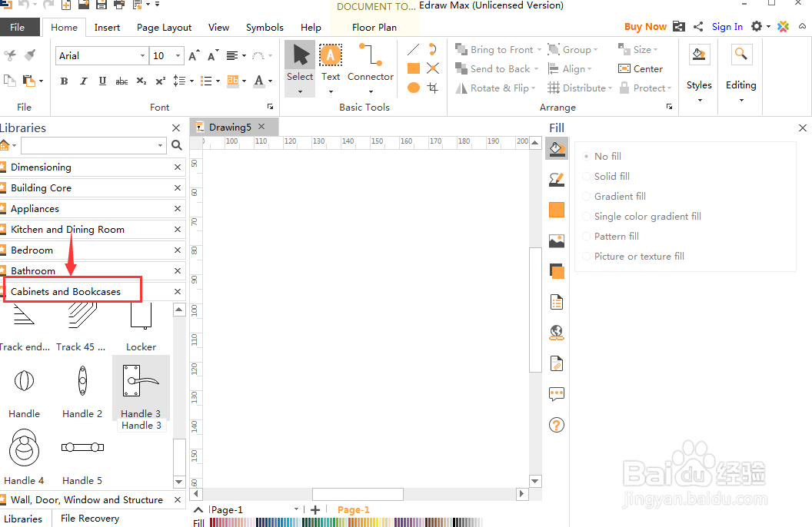Viewport: 812px width, 527px height.
Task: Click the format painter brush
Action: 30,55
